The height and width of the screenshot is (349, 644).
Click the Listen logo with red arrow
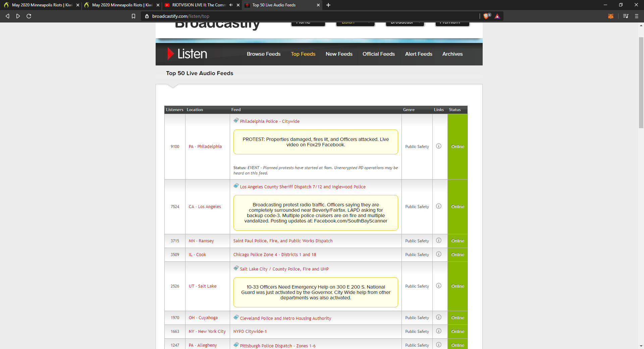187,54
